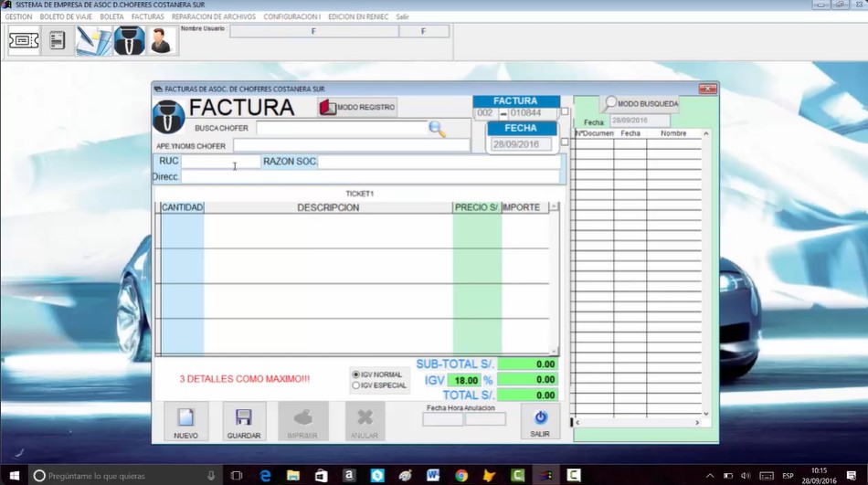Select the IGV NORMAL radio option
Image resolution: width=868 pixels, height=485 pixels.
(x=356, y=374)
